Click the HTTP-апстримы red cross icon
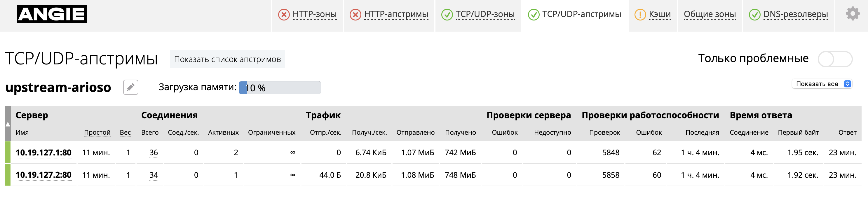 coord(355,15)
